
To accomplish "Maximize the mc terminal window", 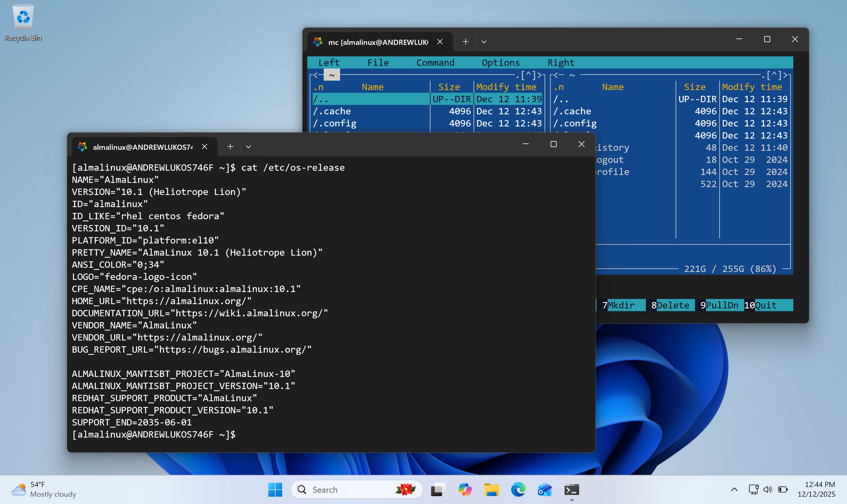I will point(767,39).
